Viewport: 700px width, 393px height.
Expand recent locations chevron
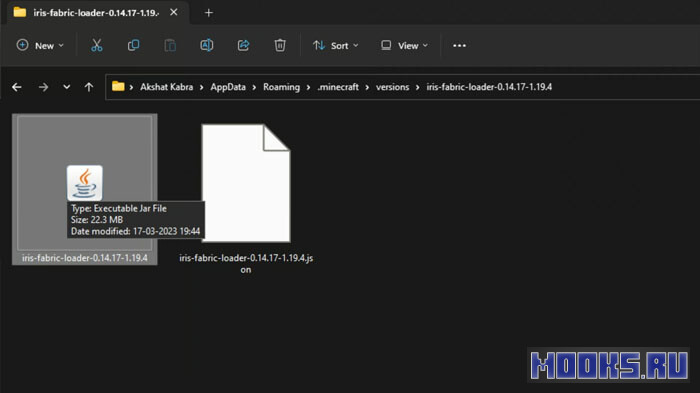[x=67, y=87]
